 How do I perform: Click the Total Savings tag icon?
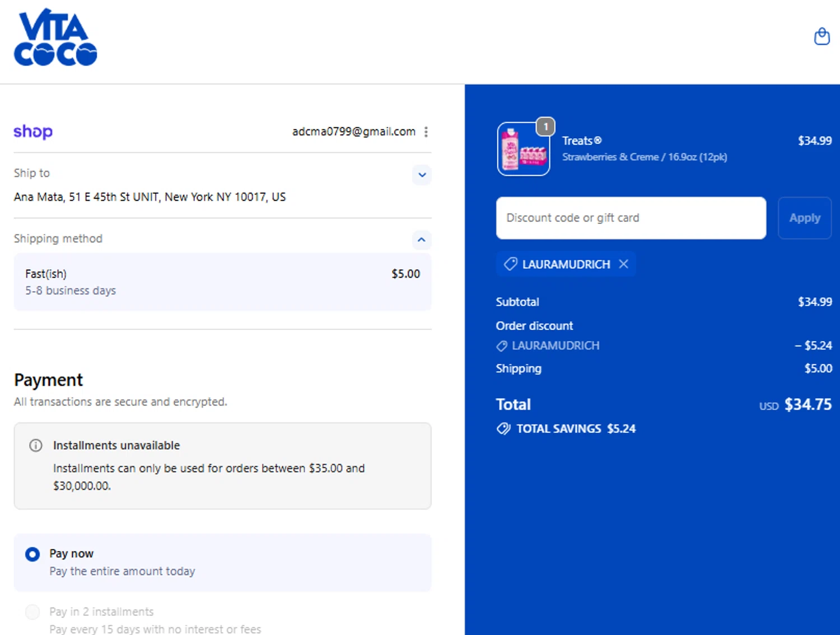pyautogui.click(x=503, y=429)
